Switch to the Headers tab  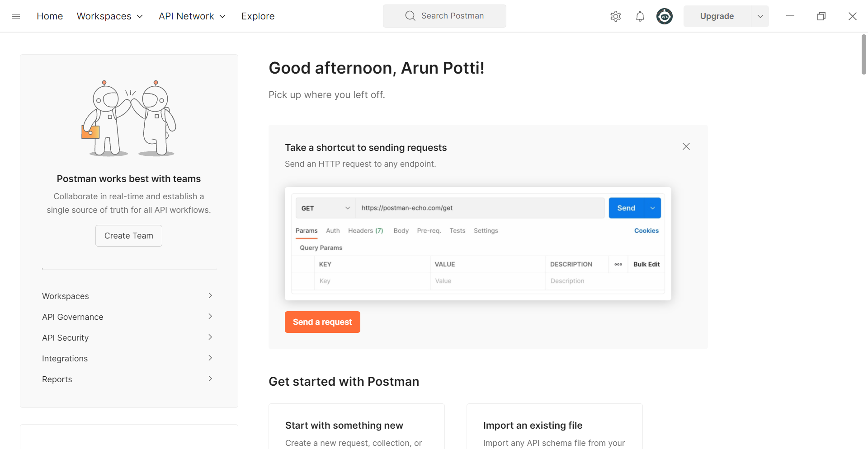[365, 230]
